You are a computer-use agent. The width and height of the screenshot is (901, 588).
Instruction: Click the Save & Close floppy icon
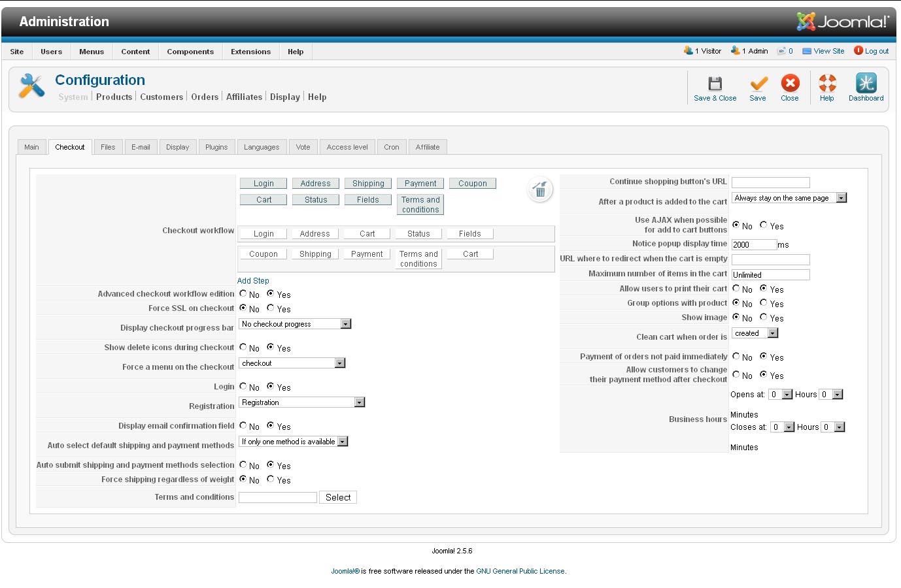tap(715, 83)
